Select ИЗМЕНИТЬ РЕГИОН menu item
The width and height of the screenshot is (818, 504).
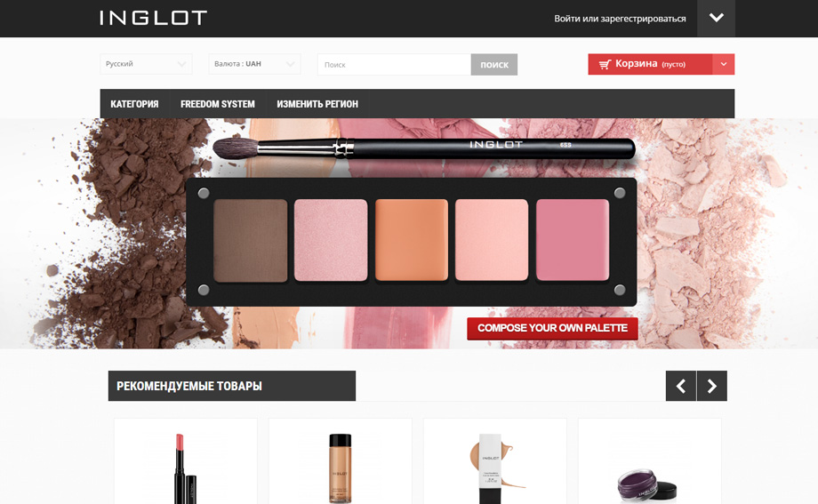click(317, 104)
